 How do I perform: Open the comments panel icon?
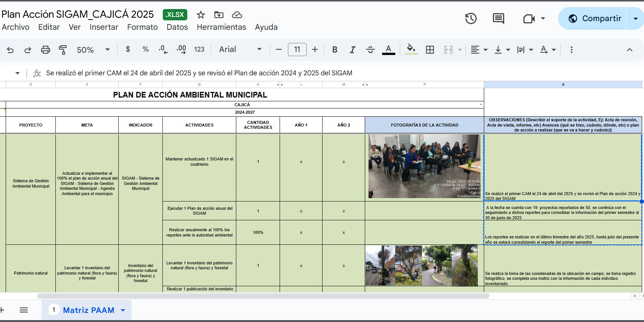(x=498, y=18)
